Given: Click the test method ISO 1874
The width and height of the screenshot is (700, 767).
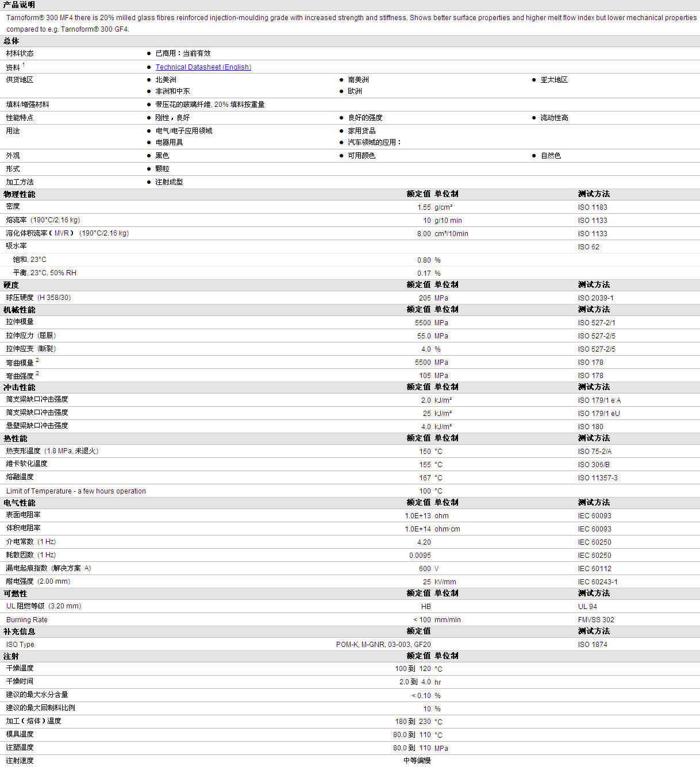Looking at the screenshot, I should pyautogui.click(x=593, y=645).
